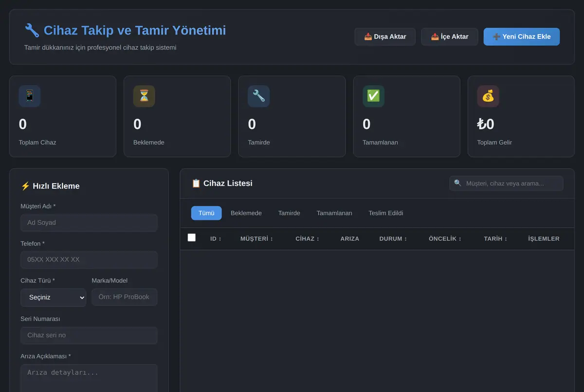This screenshot has height=392, width=584.
Task: Focus the Marka/Model input field
Action: coord(125,297)
